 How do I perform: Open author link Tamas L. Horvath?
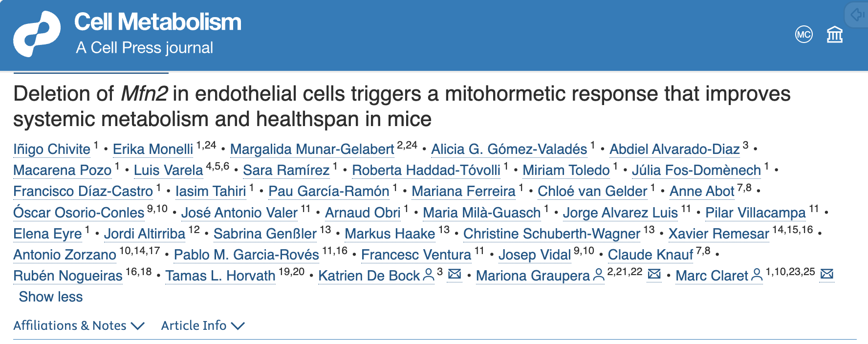(x=220, y=276)
